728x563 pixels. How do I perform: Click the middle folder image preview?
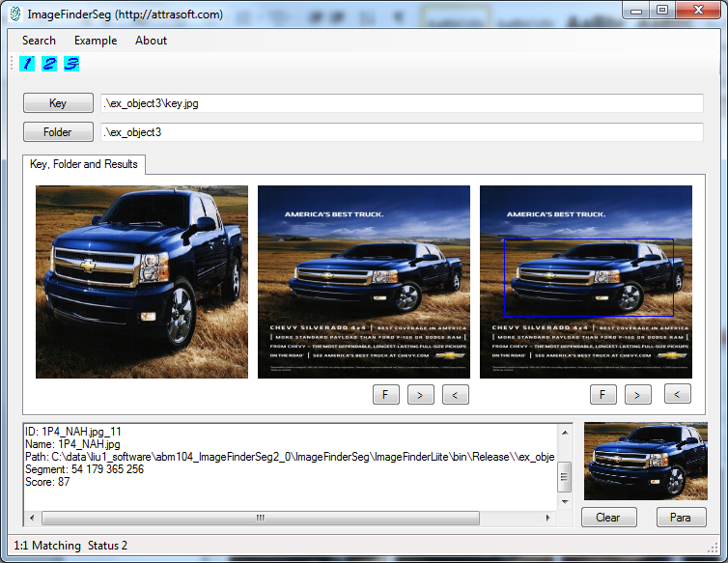tap(364, 282)
